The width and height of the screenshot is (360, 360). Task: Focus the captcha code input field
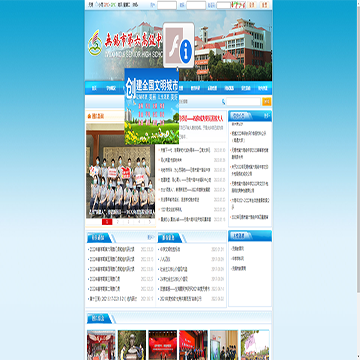[223, 5]
